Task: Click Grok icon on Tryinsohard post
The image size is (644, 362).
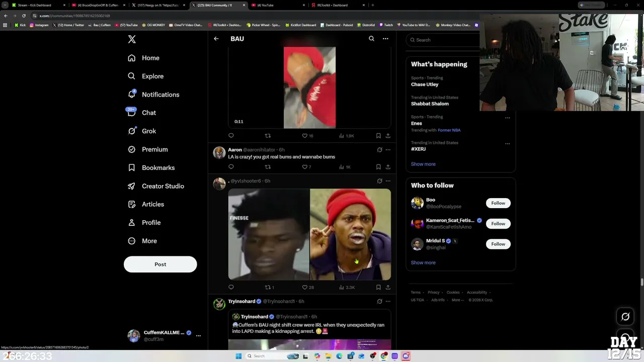Action: (379, 302)
